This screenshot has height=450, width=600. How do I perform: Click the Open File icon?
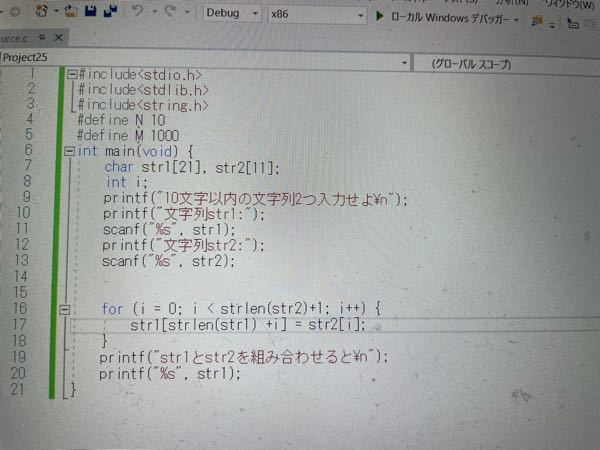pyautogui.click(x=70, y=11)
